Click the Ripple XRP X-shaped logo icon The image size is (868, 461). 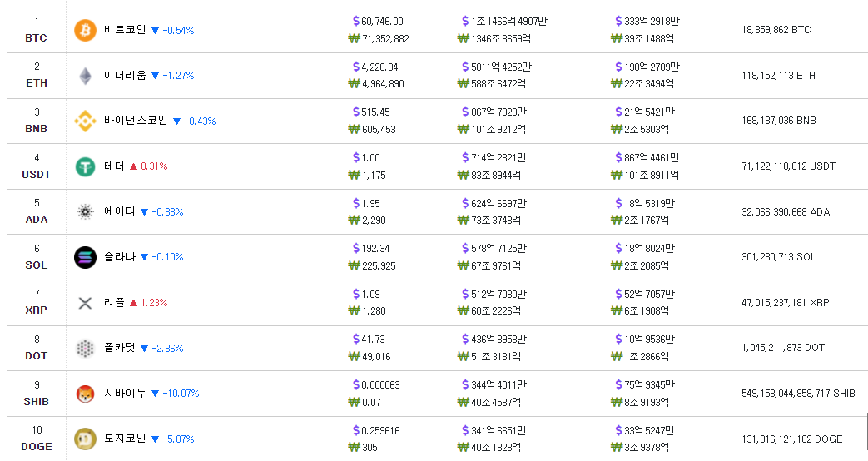85,303
